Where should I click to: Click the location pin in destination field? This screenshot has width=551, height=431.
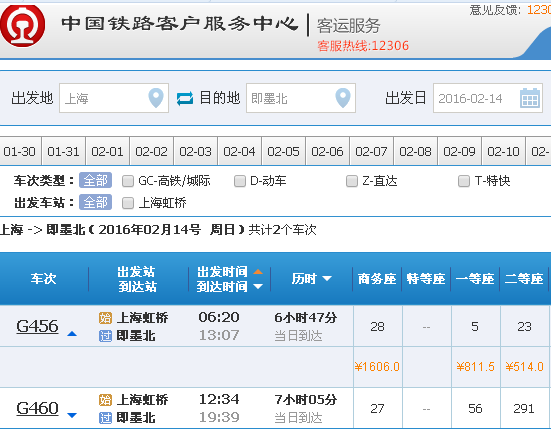[x=343, y=98]
